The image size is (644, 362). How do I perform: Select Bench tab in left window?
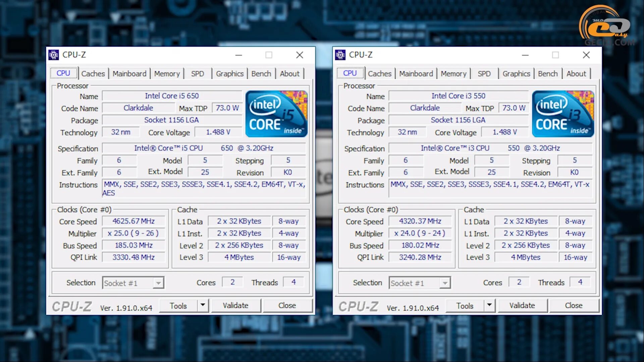point(261,74)
